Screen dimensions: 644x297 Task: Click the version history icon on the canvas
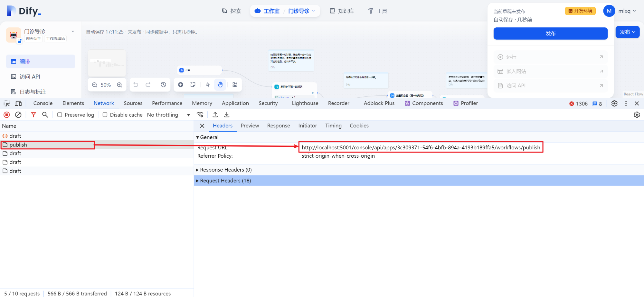(163, 84)
